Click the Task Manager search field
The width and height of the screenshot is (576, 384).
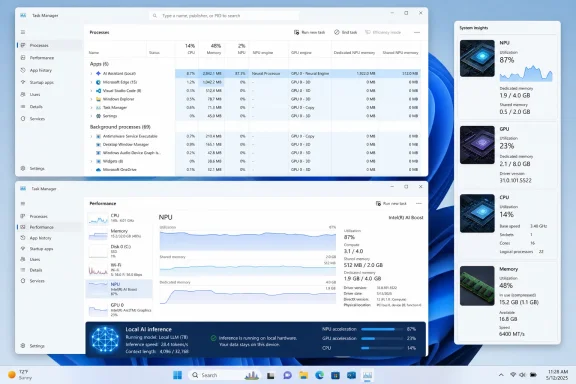point(224,16)
